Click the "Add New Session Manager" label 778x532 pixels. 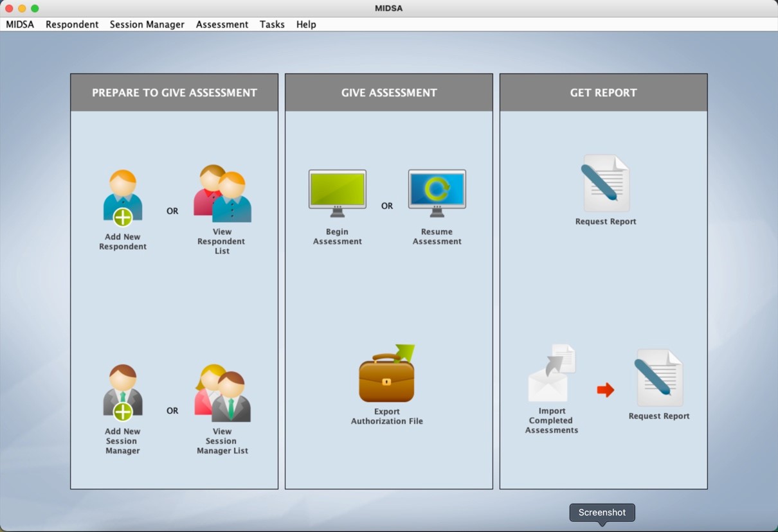pos(123,441)
